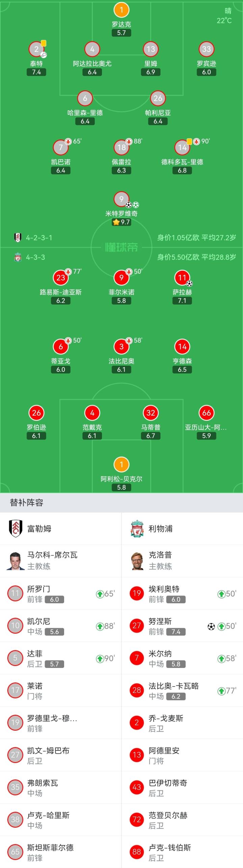Click Matip's number 32 badge

click(151, 413)
